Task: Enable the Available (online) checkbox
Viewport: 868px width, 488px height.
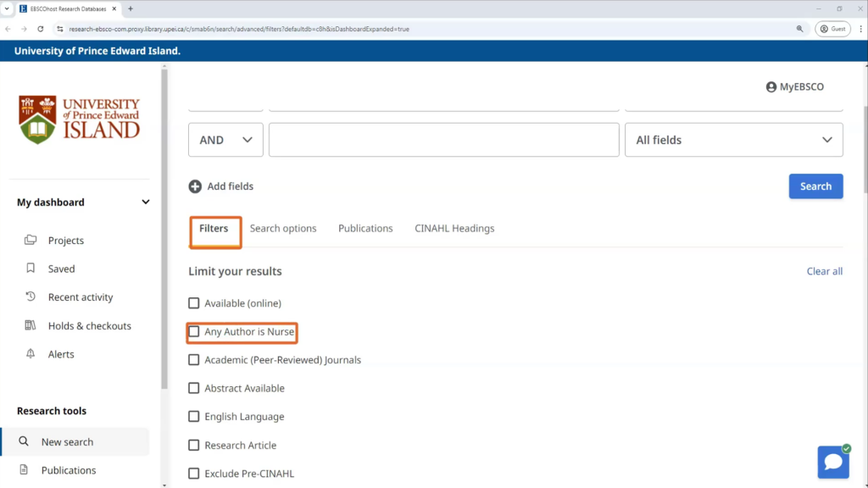Action: point(194,303)
